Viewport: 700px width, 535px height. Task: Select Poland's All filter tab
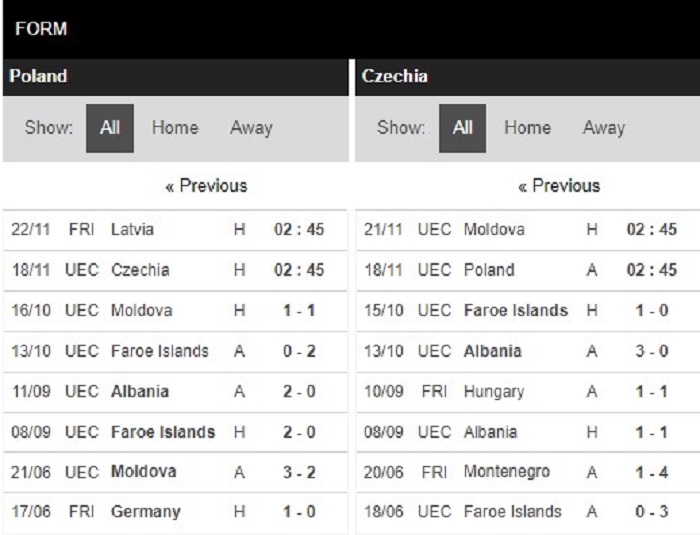click(110, 128)
